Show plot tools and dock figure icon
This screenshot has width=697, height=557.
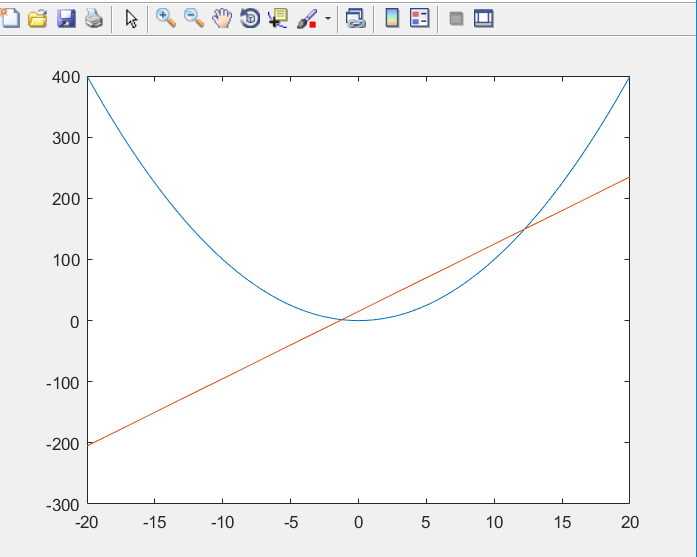[484, 19]
